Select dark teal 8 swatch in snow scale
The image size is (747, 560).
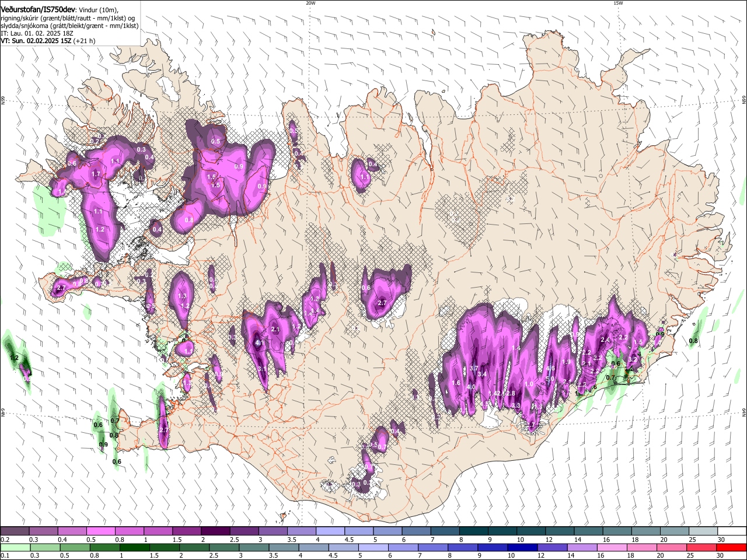[474, 531]
